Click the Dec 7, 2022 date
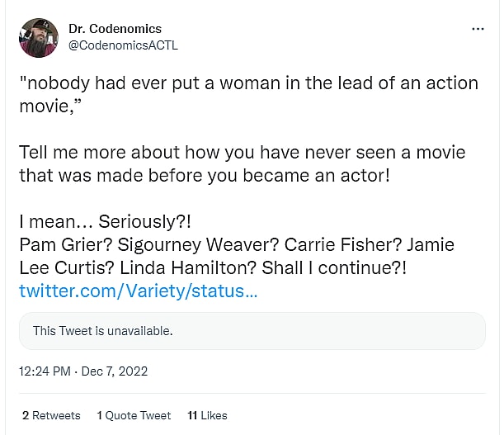The height and width of the screenshot is (435, 504). [115, 371]
